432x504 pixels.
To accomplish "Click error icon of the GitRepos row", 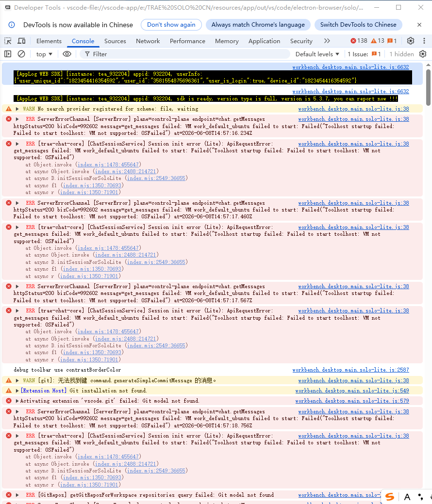I will [x=9, y=495].
